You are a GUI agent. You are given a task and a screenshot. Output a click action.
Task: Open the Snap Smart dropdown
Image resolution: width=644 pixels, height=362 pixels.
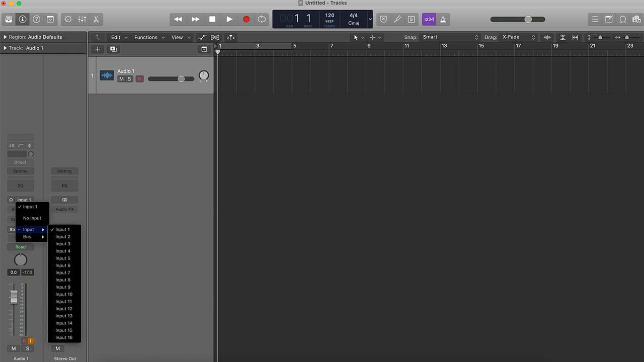pyautogui.click(x=450, y=37)
